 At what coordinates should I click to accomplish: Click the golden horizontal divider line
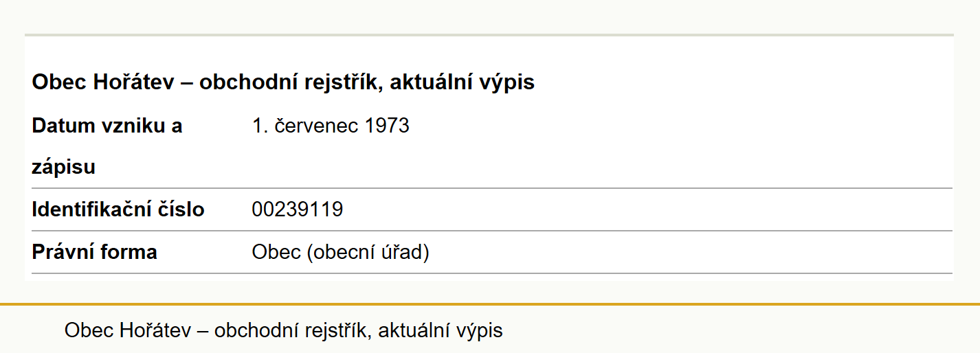tap(490, 304)
